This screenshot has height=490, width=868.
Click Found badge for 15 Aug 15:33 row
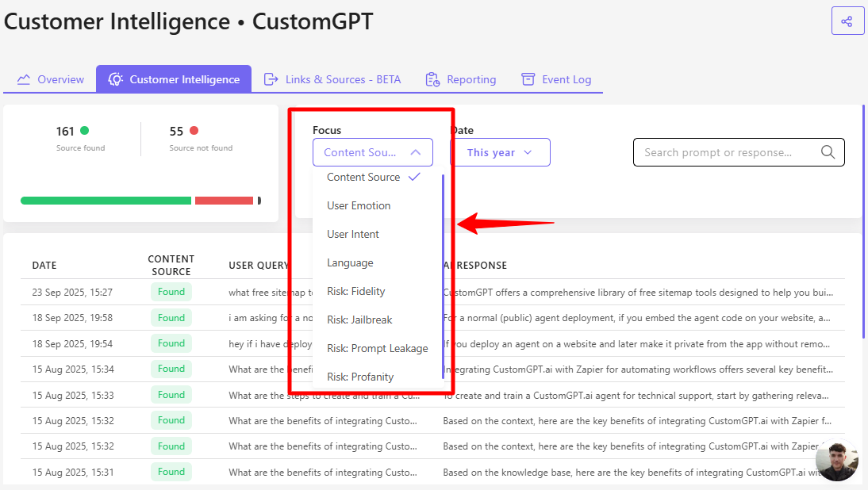(171, 395)
